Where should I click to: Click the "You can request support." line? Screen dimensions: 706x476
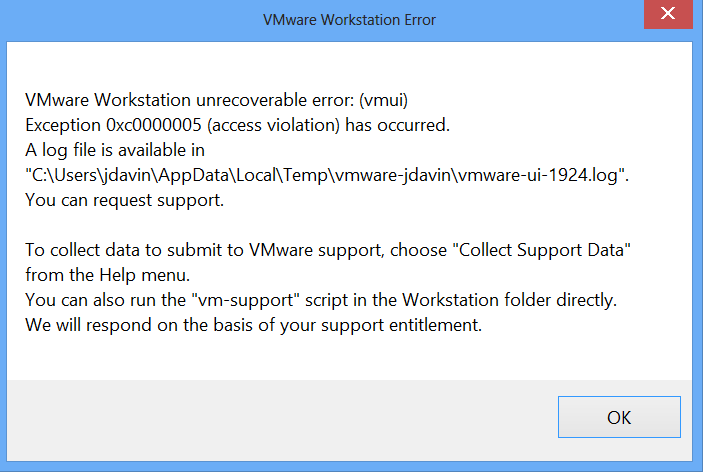(124, 200)
